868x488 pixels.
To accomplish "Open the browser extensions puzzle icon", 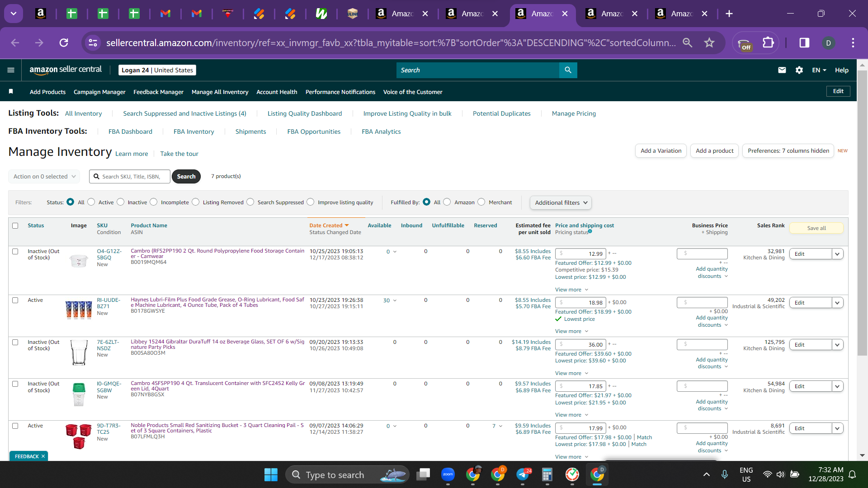I will pyautogui.click(x=768, y=42).
